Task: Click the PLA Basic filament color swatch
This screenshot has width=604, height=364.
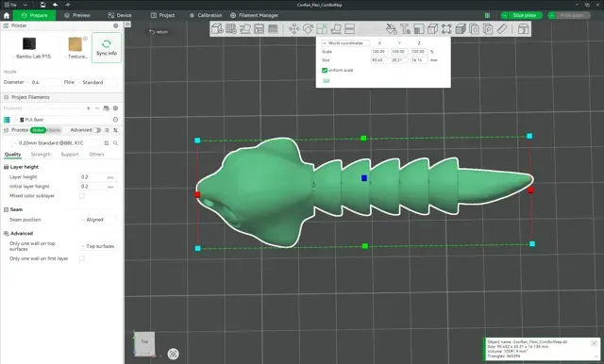Action: point(7,120)
